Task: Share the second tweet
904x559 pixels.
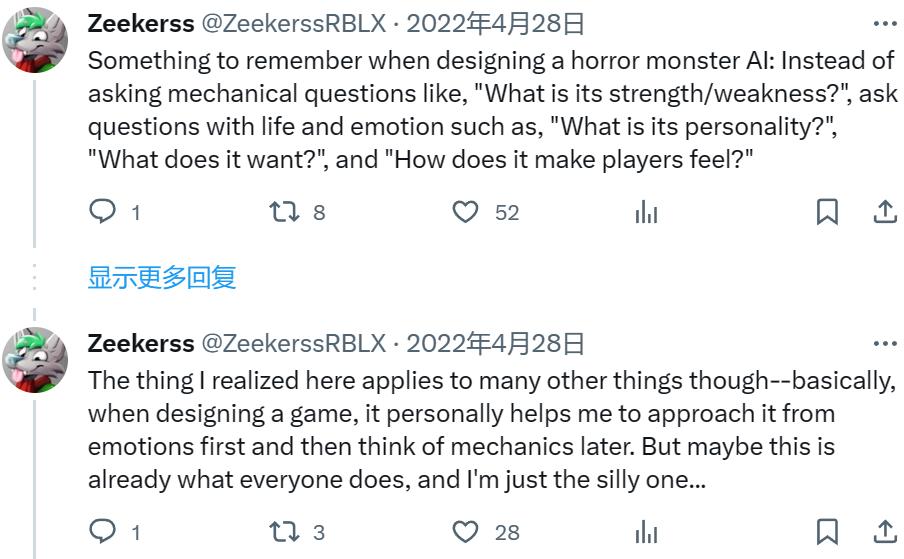Action: coord(885,531)
